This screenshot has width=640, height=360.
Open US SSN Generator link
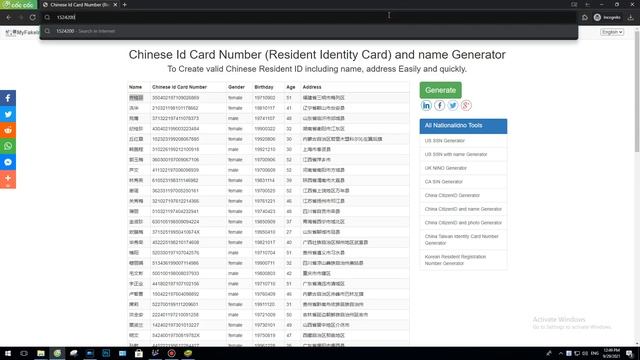[x=444, y=140]
